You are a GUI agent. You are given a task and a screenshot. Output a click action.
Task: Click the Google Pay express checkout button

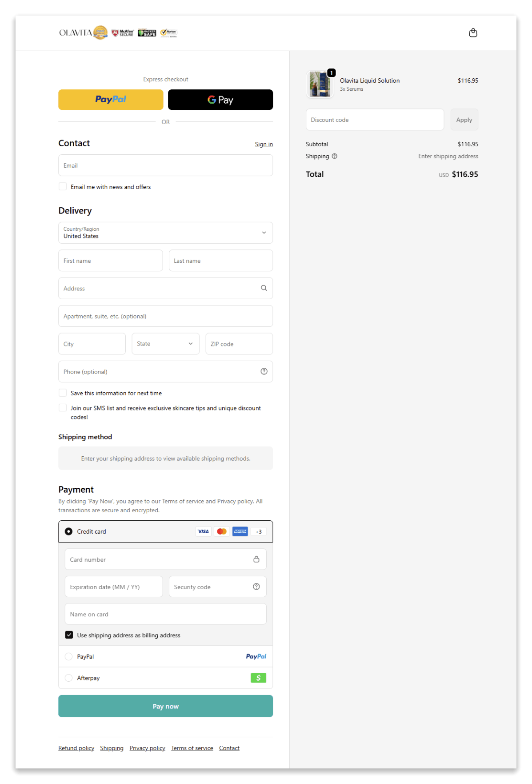click(x=220, y=100)
